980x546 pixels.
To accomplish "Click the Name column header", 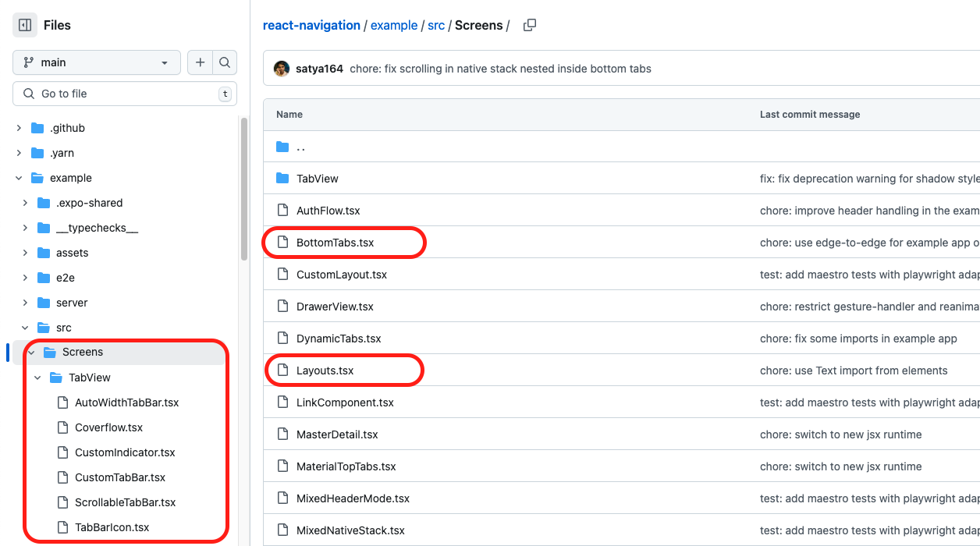I will coord(289,114).
